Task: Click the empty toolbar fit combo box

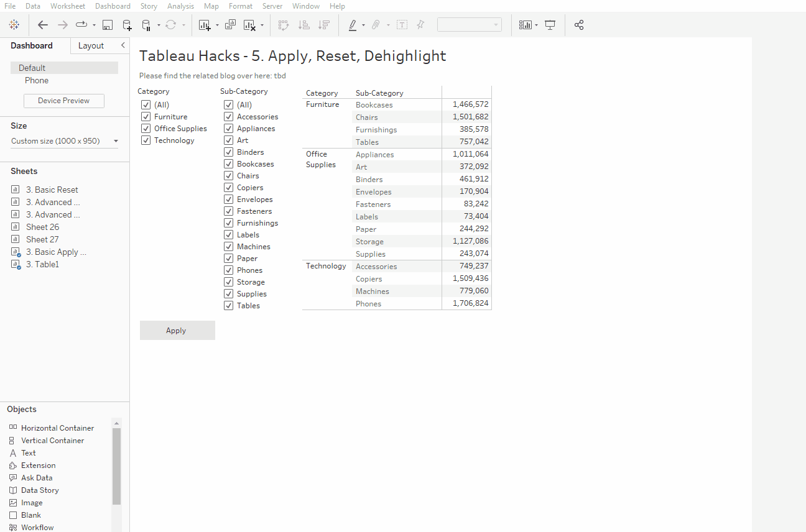Action: point(470,25)
